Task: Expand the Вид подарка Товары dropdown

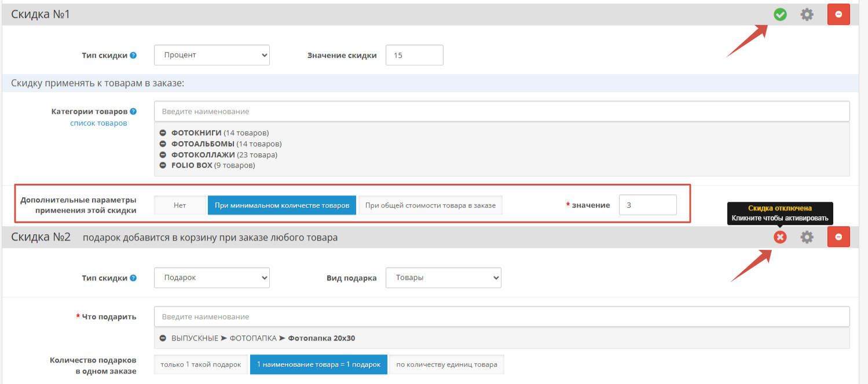Action: (443, 278)
